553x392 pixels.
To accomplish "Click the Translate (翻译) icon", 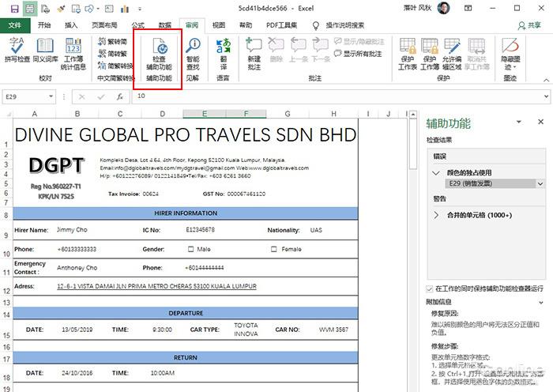I will 223,54.
